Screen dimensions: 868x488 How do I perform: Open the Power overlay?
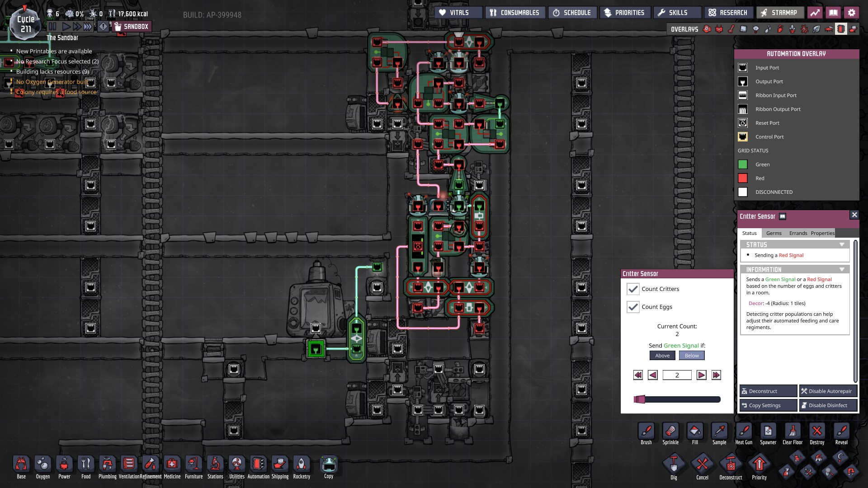coord(719,29)
